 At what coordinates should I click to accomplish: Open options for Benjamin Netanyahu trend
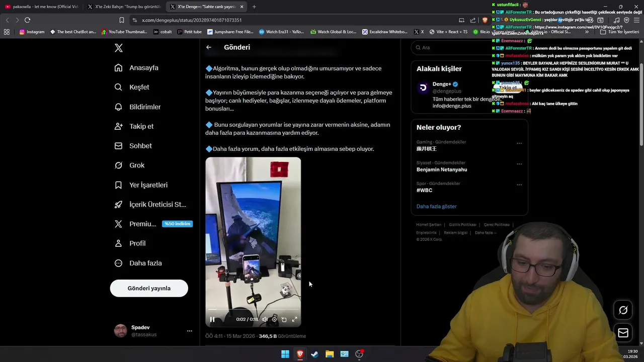(x=519, y=164)
